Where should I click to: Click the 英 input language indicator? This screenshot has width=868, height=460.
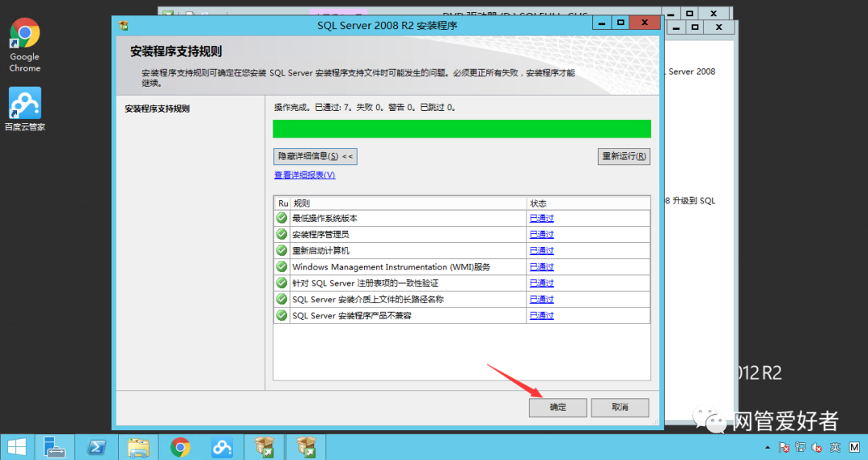click(x=835, y=447)
